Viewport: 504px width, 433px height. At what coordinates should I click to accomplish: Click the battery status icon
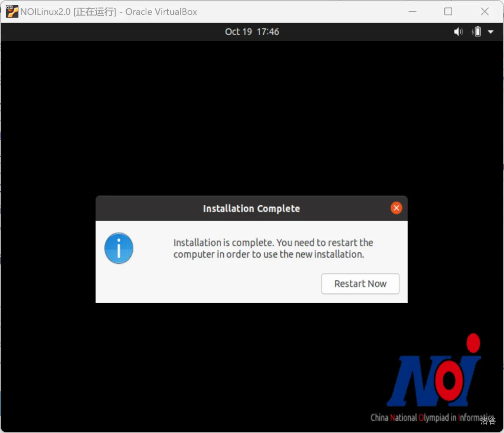(477, 32)
